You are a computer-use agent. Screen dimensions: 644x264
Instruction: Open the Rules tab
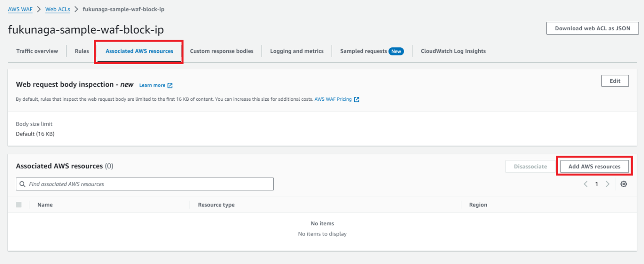(81, 51)
